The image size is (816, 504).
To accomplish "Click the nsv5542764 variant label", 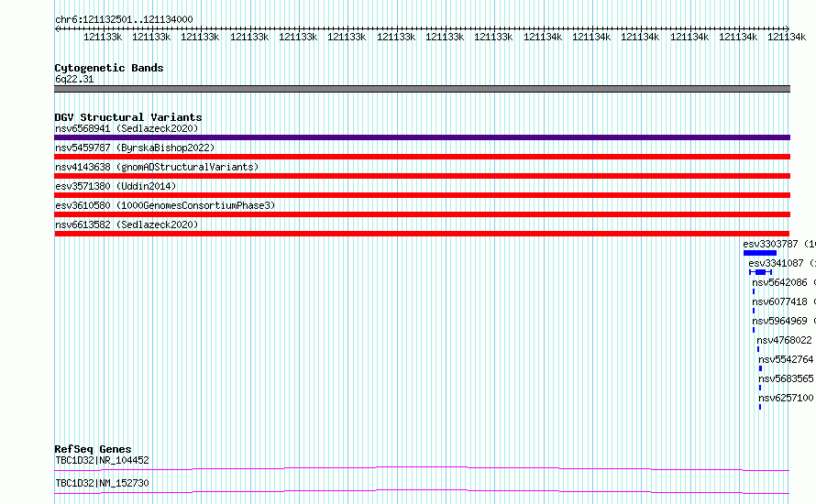I will [786, 359].
